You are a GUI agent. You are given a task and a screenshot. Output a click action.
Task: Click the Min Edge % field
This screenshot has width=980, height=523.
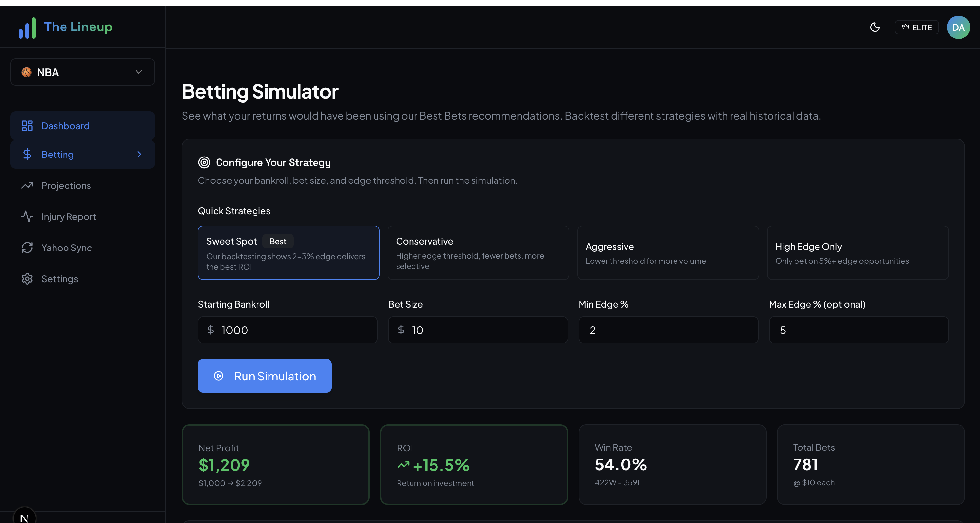point(668,330)
